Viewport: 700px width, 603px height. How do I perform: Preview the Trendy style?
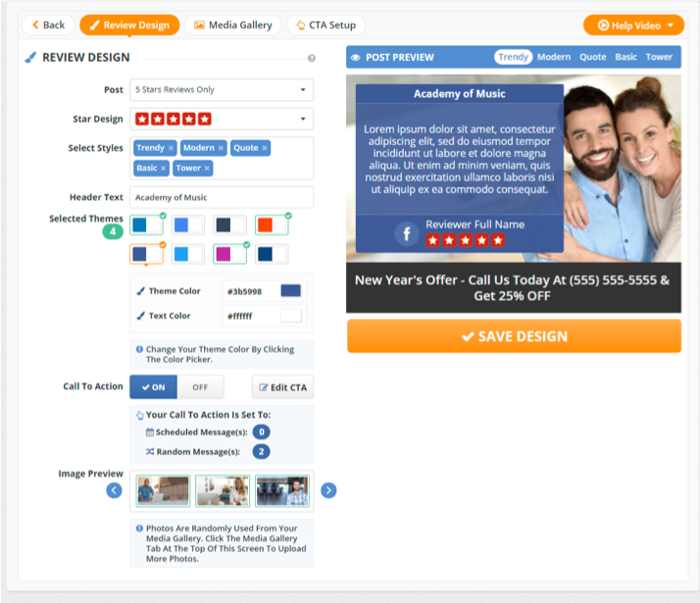[x=513, y=57]
